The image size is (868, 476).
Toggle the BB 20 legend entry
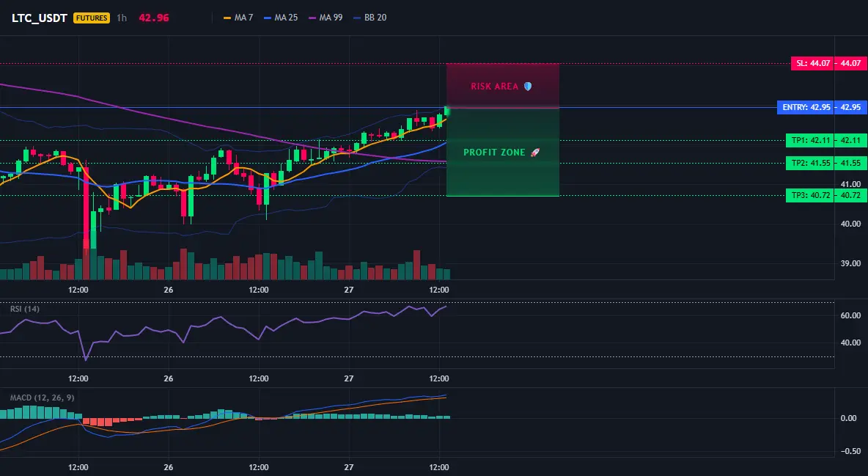tap(369, 18)
